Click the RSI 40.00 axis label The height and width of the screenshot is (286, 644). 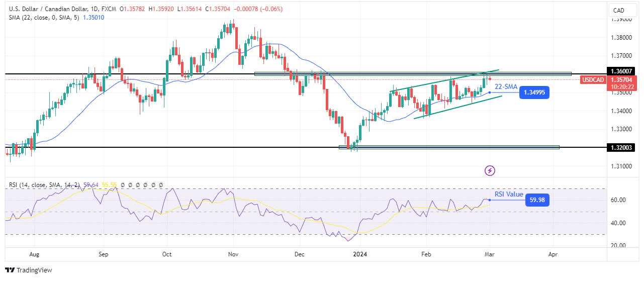pos(618,223)
